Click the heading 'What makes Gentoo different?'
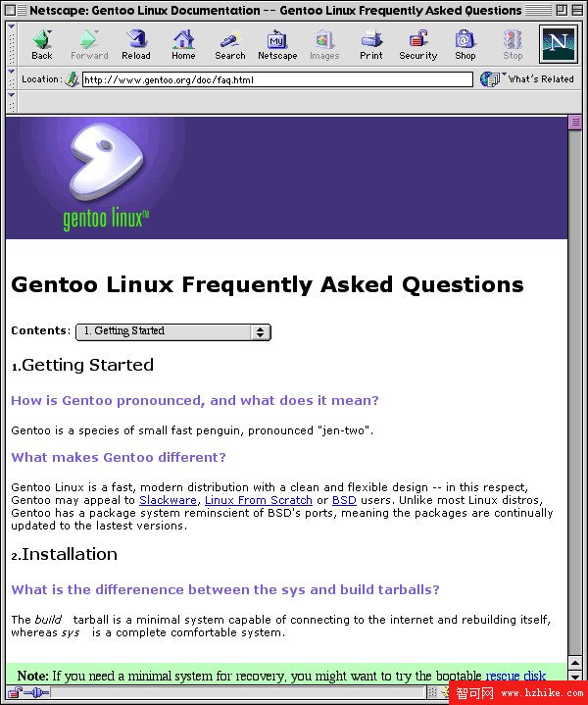 pyautogui.click(x=119, y=457)
